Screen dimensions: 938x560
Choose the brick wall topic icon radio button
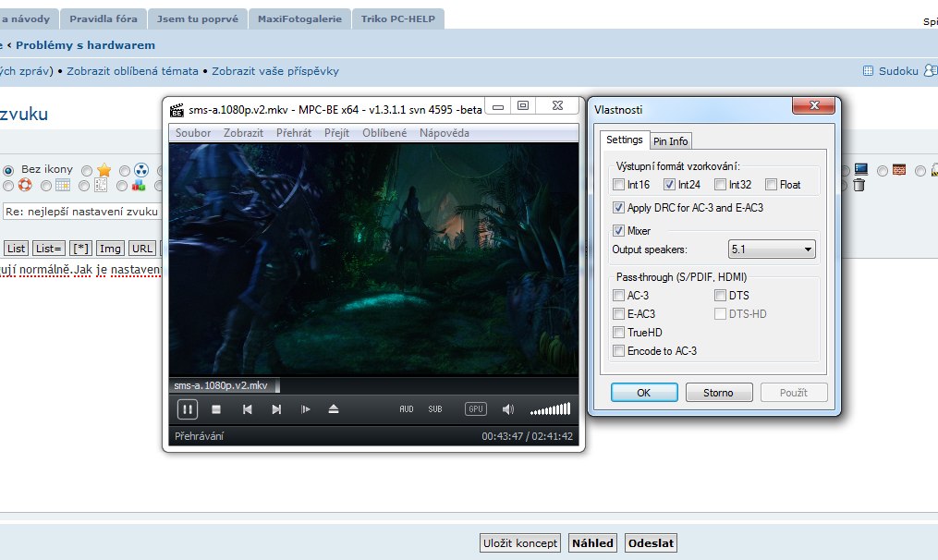tap(883, 171)
